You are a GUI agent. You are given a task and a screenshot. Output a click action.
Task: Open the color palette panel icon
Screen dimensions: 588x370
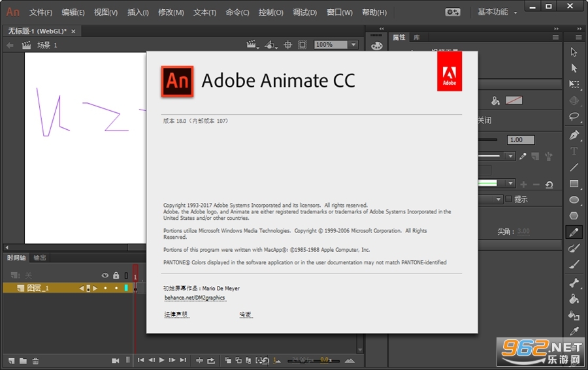376,46
